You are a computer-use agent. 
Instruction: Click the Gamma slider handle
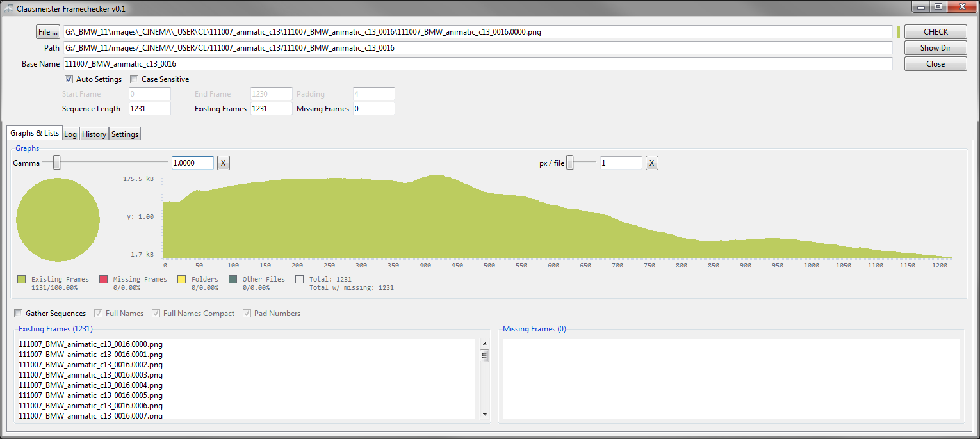click(x=57, y=163)
